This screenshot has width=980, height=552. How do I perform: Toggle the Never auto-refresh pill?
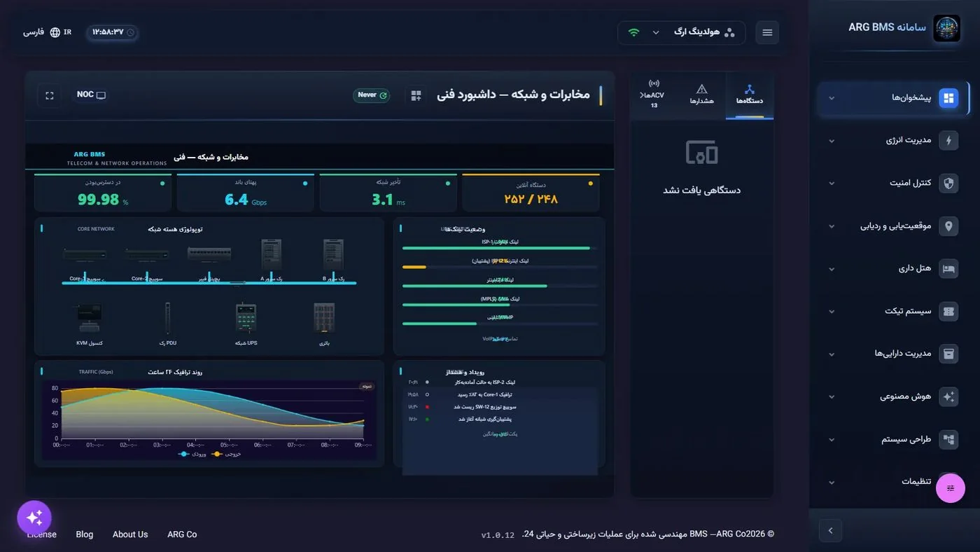coord(372,95)
